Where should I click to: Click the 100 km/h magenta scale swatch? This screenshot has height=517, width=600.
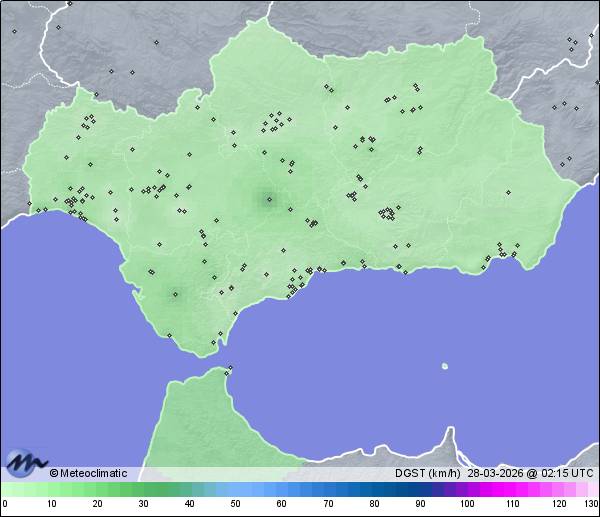click(466, 489)
